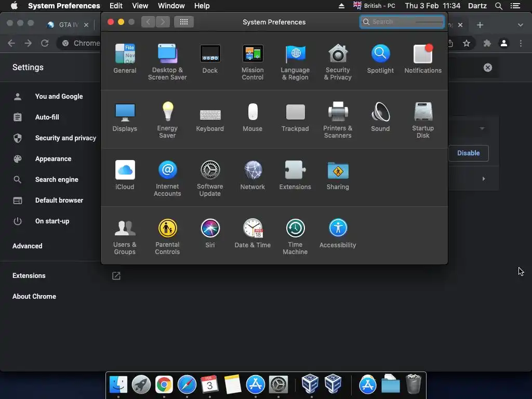
Task: Open the Help menu
Action: click(202, 6)
